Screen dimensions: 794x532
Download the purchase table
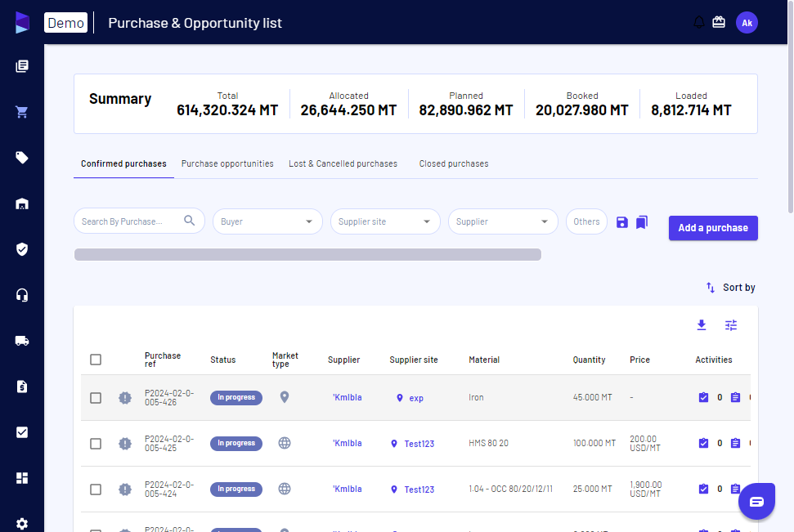702,325
